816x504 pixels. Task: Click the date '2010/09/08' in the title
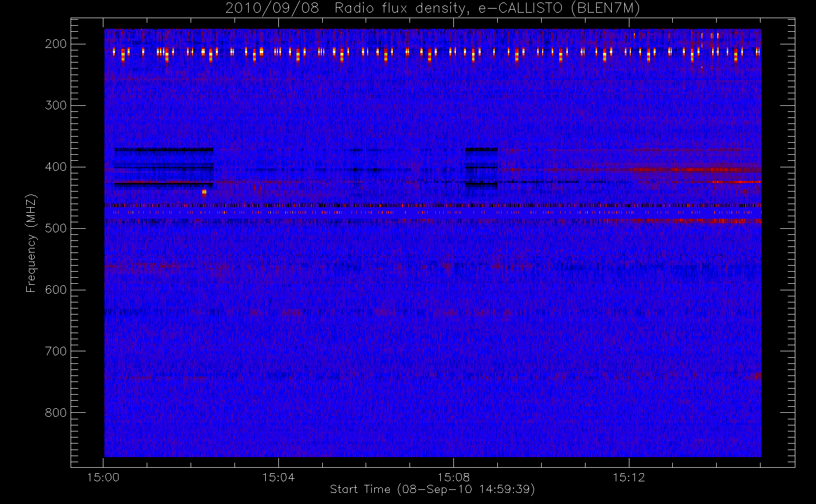[272, 9]
